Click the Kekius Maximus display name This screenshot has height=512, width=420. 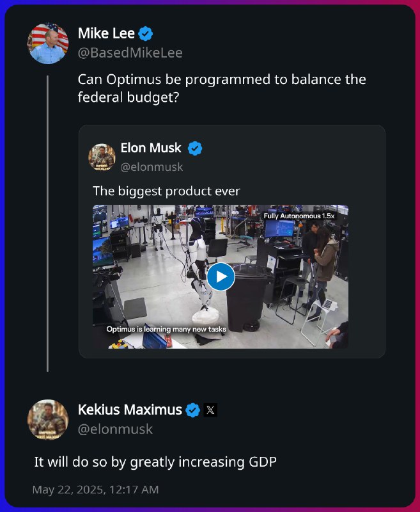pos(130,410)
